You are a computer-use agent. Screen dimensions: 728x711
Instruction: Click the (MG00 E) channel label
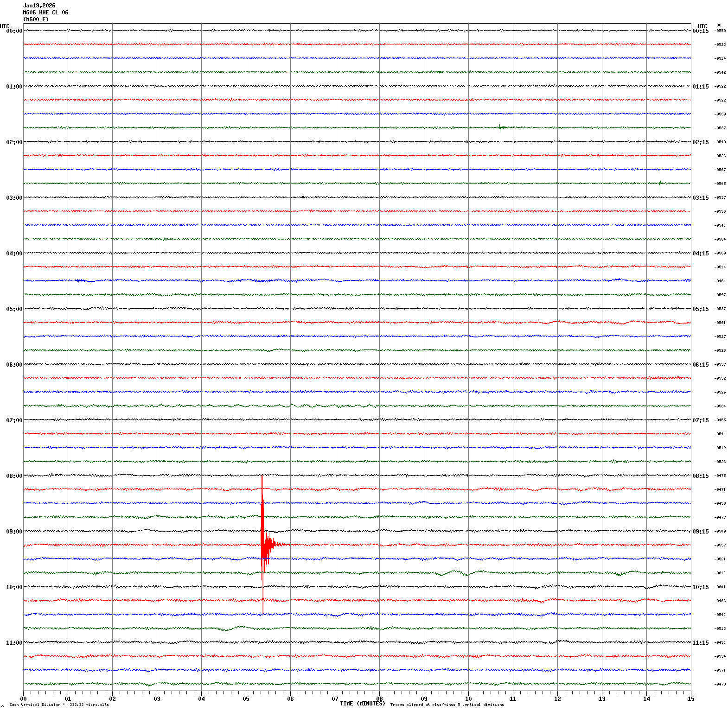tap(36, 19)
